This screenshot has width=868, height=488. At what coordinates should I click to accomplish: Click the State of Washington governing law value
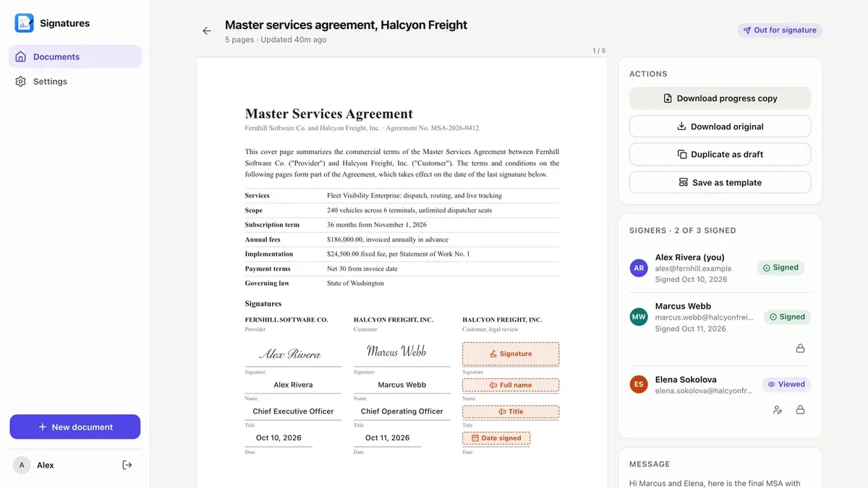click(356, 283)
